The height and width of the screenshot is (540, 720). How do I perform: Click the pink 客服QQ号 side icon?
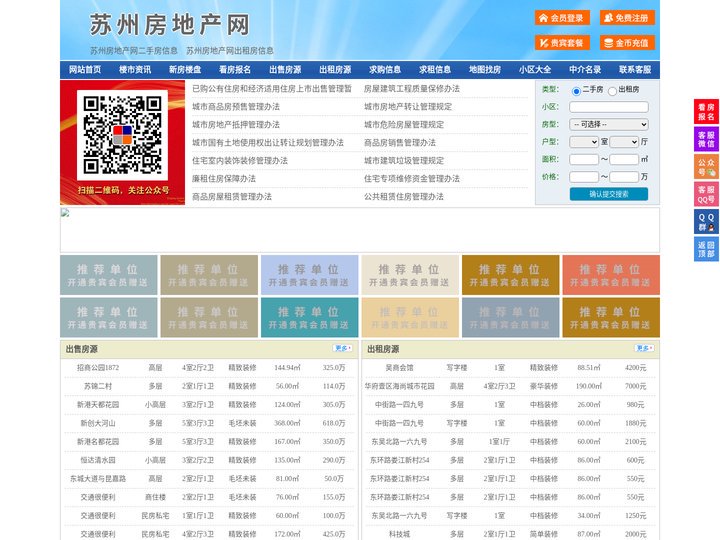(x=706, y=194)
